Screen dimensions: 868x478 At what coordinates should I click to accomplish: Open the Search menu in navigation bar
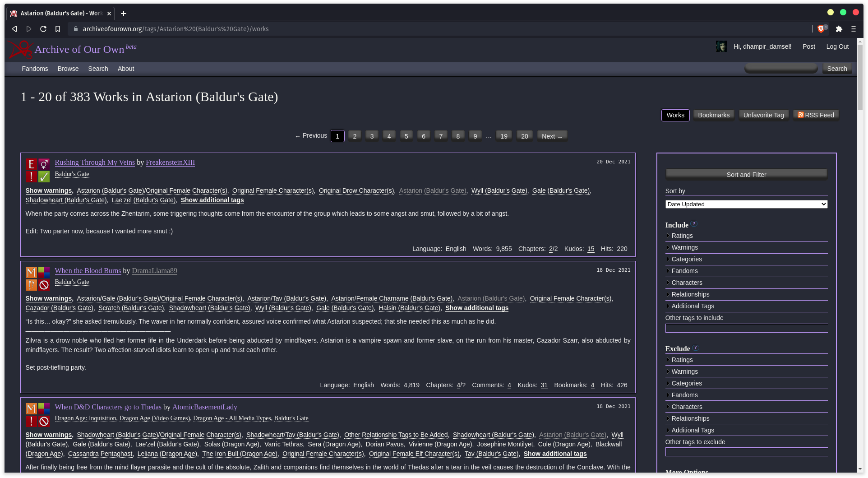tap(98, 69)
